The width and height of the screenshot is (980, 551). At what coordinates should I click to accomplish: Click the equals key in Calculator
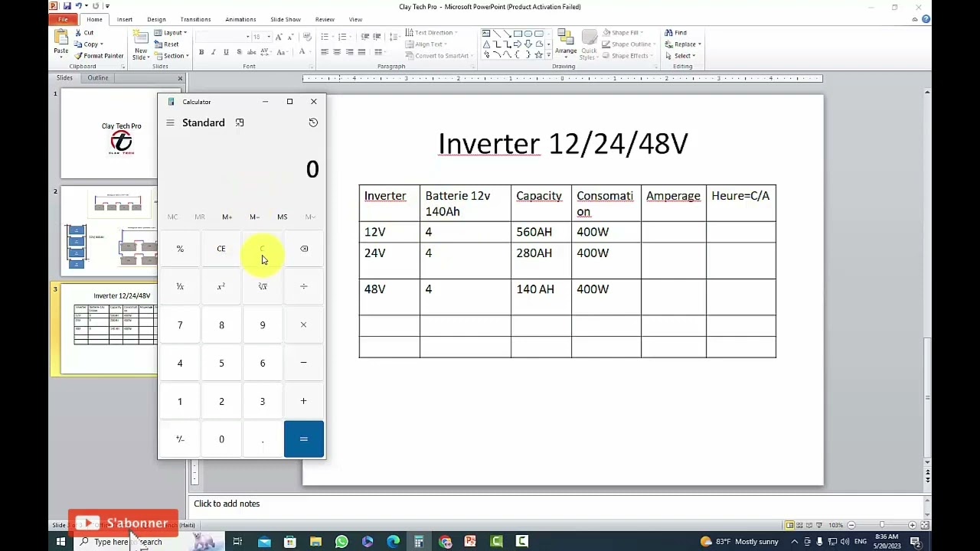(x=304, y=439)
